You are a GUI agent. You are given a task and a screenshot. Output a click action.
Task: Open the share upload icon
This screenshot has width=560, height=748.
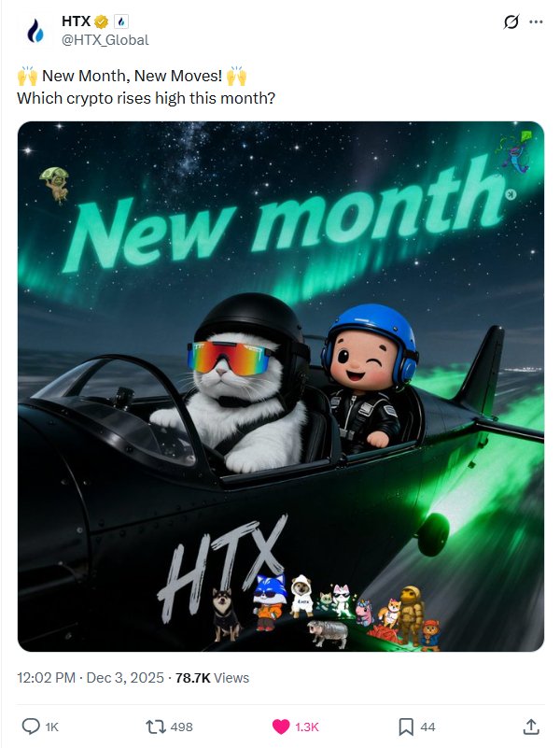(531, 727)
